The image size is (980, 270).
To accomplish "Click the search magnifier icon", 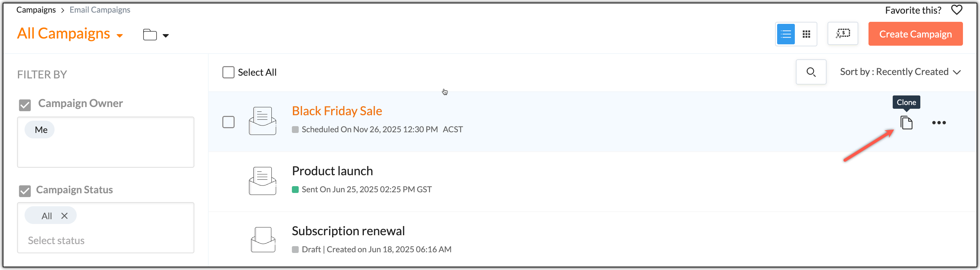I will [x=811, y=72].
